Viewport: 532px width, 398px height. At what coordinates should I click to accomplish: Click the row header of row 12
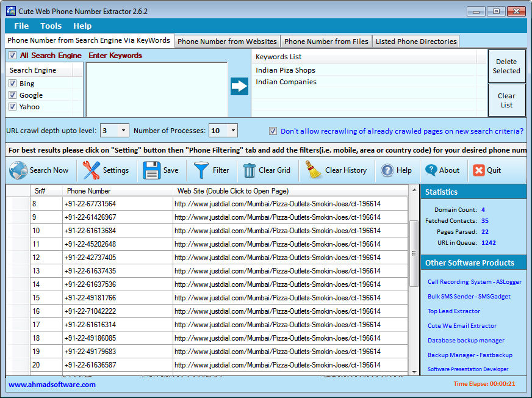coord(18,258)
